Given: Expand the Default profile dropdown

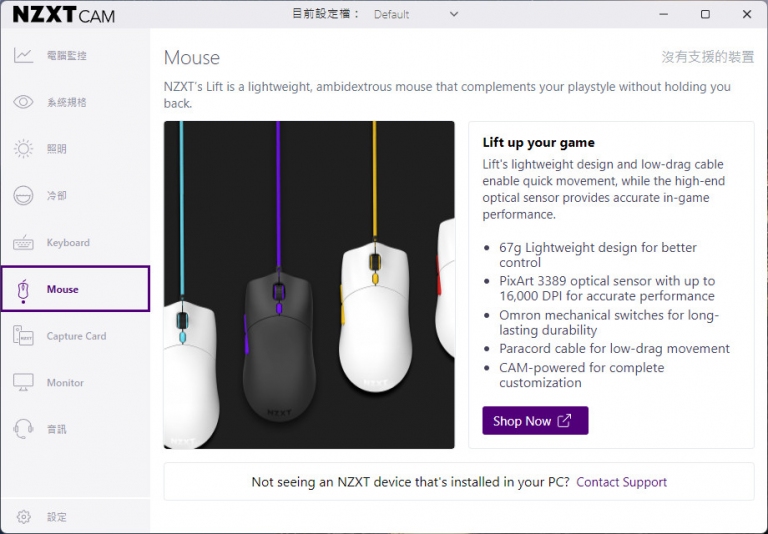Looking at the screenshot, I should [416, 14].
